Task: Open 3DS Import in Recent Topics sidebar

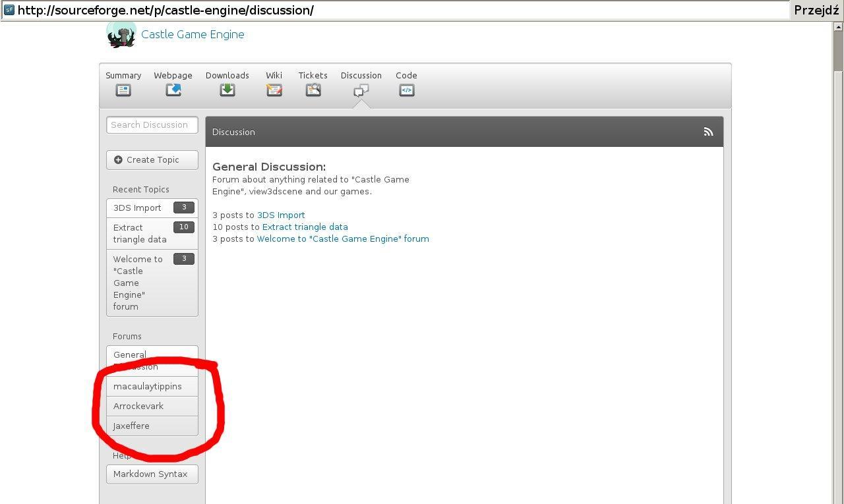Action: point(137,208)
